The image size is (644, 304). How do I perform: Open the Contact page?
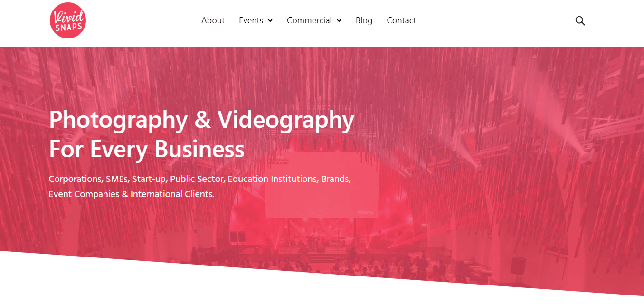(401, 20)
